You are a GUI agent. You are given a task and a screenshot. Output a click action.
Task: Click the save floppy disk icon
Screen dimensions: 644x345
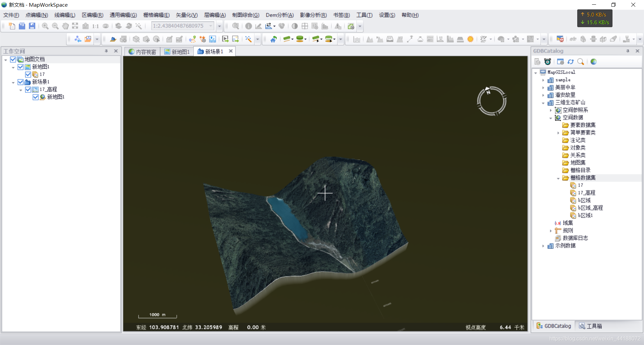click(x=32, y=26)
